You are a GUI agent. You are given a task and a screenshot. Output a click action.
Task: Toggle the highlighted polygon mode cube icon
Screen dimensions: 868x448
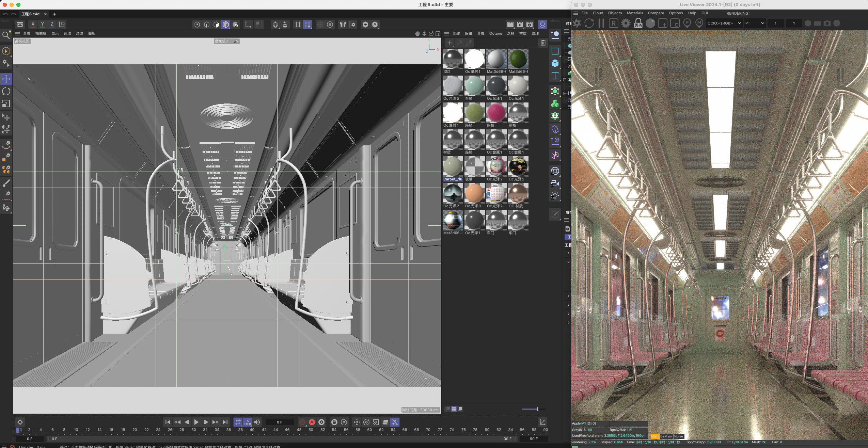pos(225,25)
